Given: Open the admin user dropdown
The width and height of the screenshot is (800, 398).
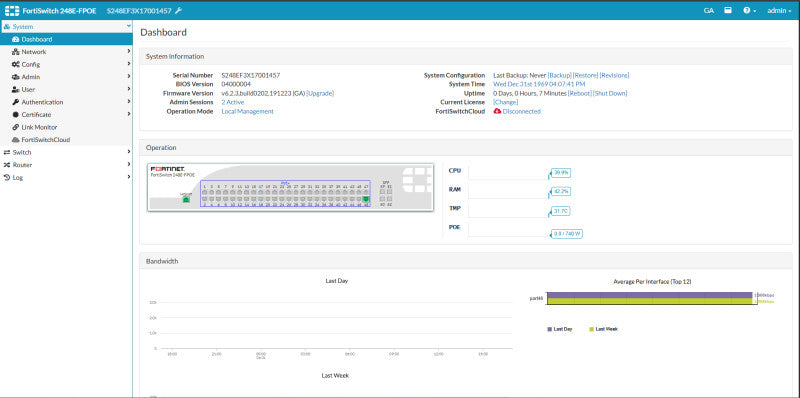Looking at the screenshot, I should [x=779, y=10].
